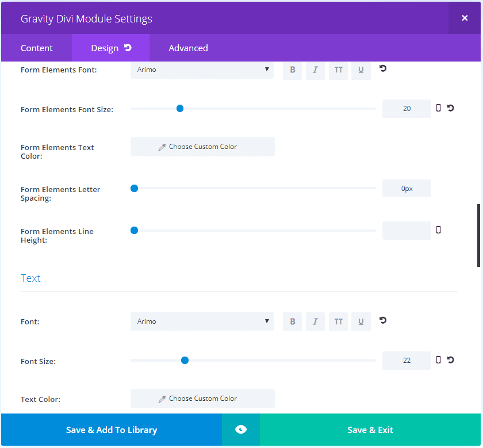This screenshot has width=483, height=448.
Task: Reset the Form Elements Font Size value
Action: point(451,108)
